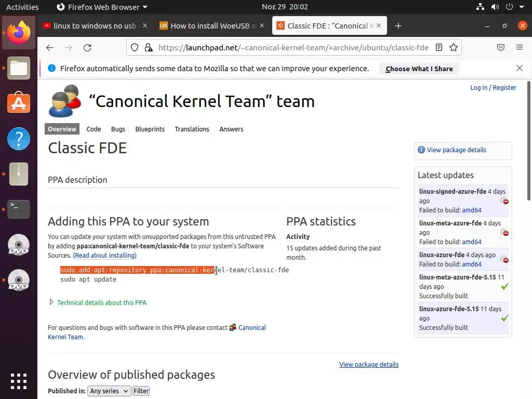
Task: Open Ubuntu Software from the dock
Action: [19, 103]
